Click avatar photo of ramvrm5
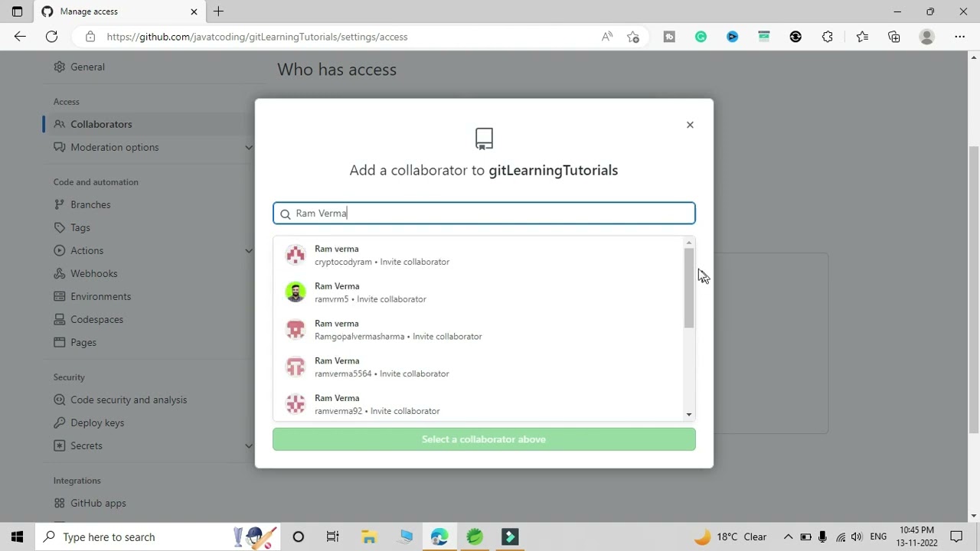The width and height of the screenshot is (980, 551). click(296, 292)
